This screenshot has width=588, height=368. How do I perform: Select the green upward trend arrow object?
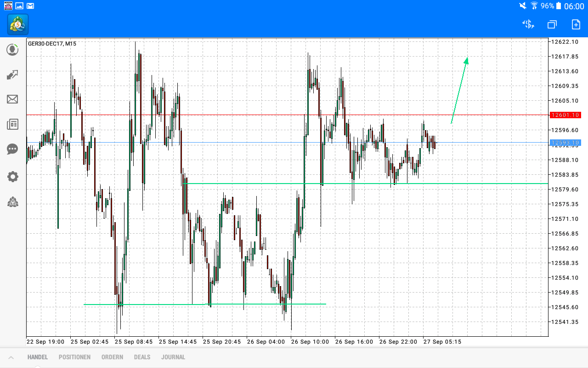click(459, 90)
